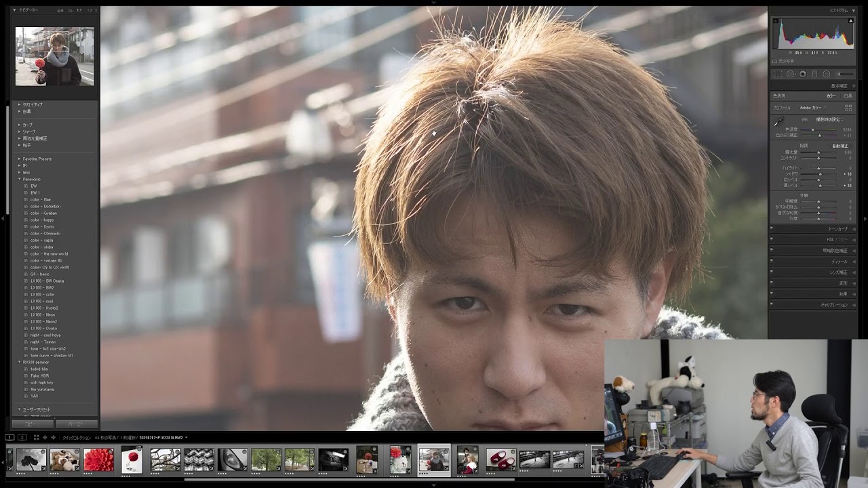This screenshot has width=868, height=488.
Task: Expand the シャープ preset group
Action: [x=19, y=131]
